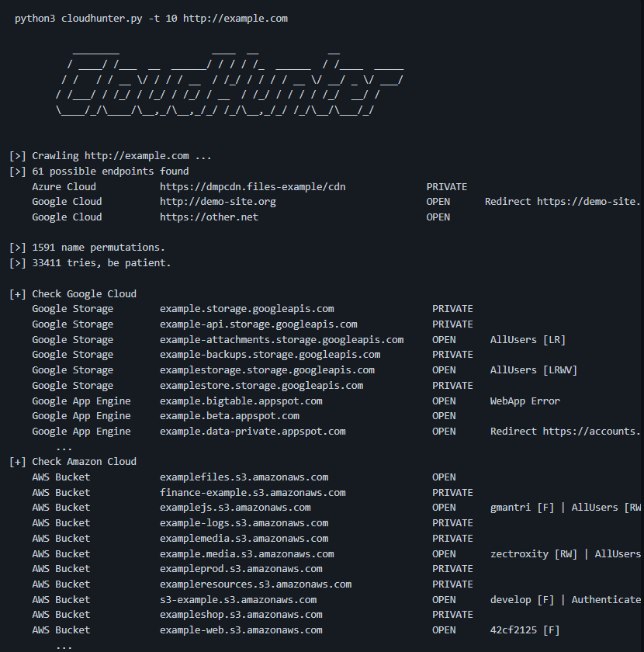Image resolution: width=644 pixels, height=652 pixels.
Task: Select the URL http://demo-site.org
Action: pyautogui.click(x=217, y=202)
